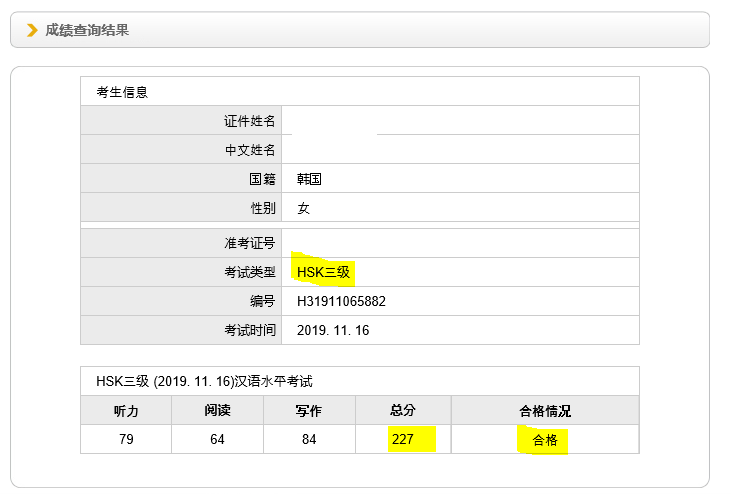Select the highlighted HSK三级 exam type value

[x=323, y=272]
